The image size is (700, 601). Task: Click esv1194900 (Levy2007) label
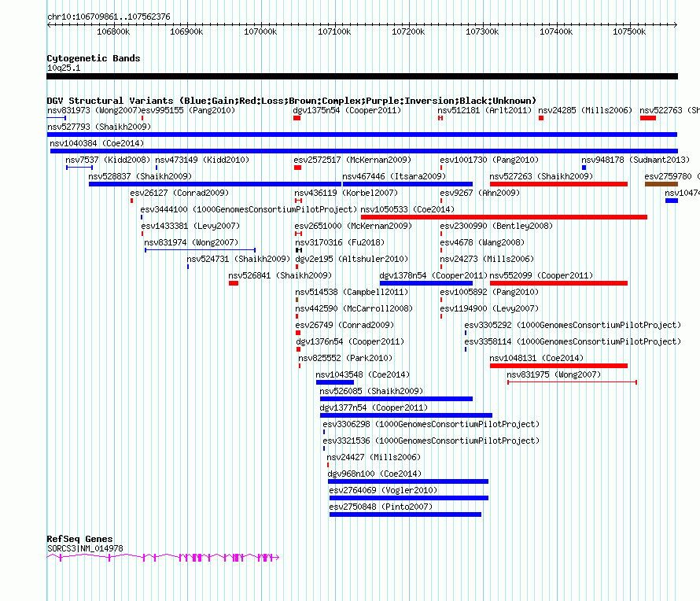pos(489,308)
